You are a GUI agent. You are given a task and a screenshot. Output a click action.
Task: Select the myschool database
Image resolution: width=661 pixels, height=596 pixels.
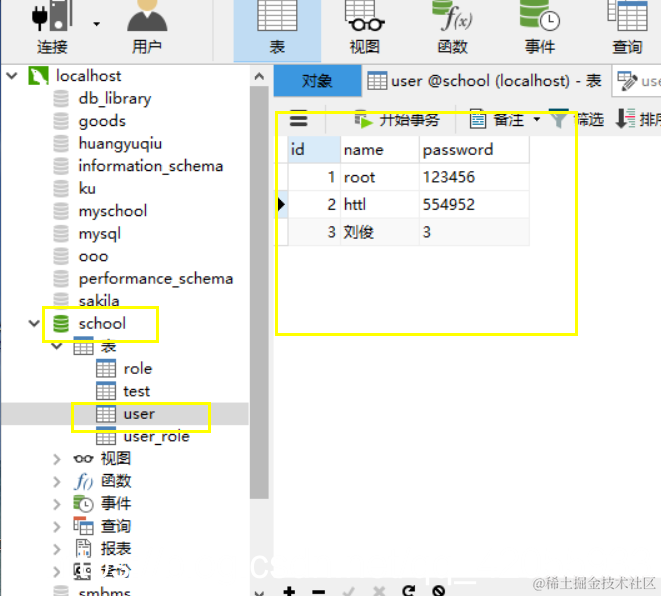point(113,211)
